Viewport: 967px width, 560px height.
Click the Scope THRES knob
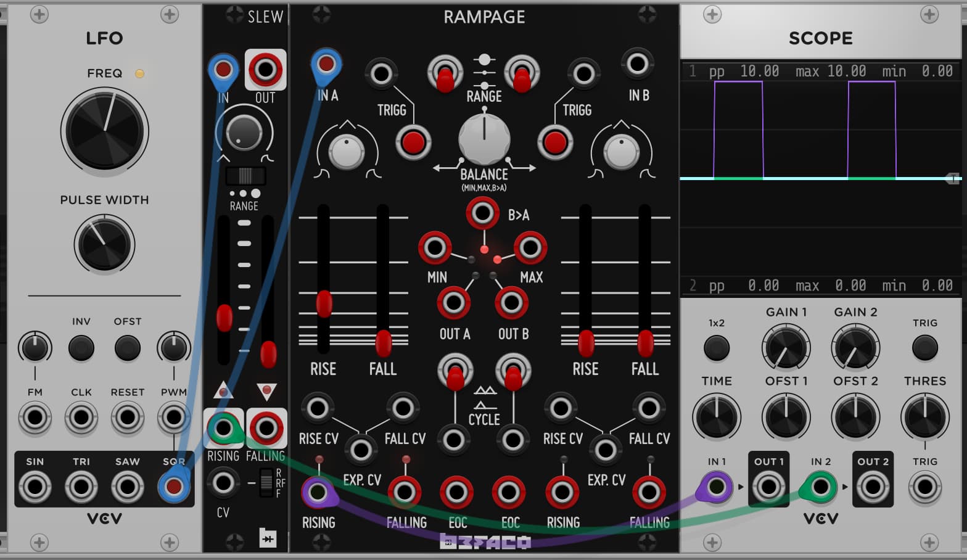pos(925,418)
